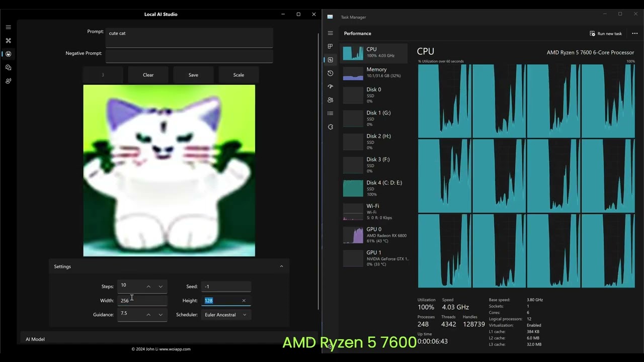This screenshot has height=362, width=644.
Task: Click the Scale button
Action: tap(238, 75)
